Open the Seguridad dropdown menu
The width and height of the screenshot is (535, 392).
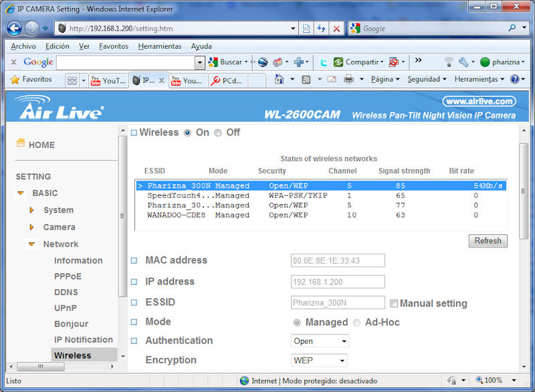[x=427, y=79]
